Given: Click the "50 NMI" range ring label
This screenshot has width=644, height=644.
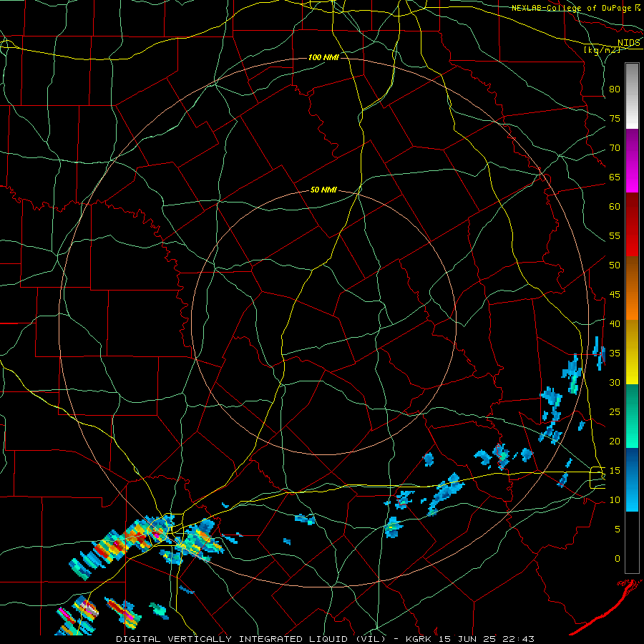Looking at the screenshot, I should pos(323,190).
